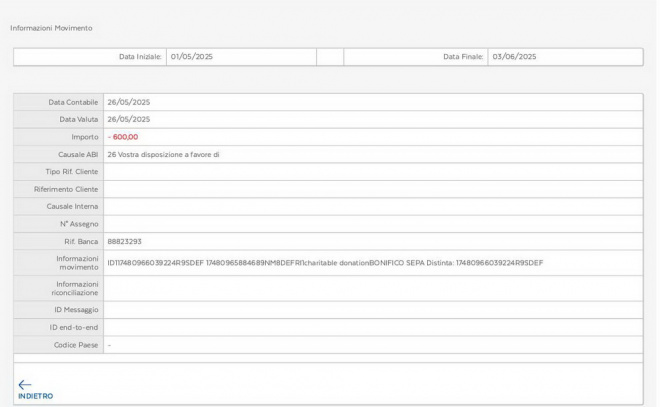
Task: Click the back arrow icon
Action: (x=25, y=384)
